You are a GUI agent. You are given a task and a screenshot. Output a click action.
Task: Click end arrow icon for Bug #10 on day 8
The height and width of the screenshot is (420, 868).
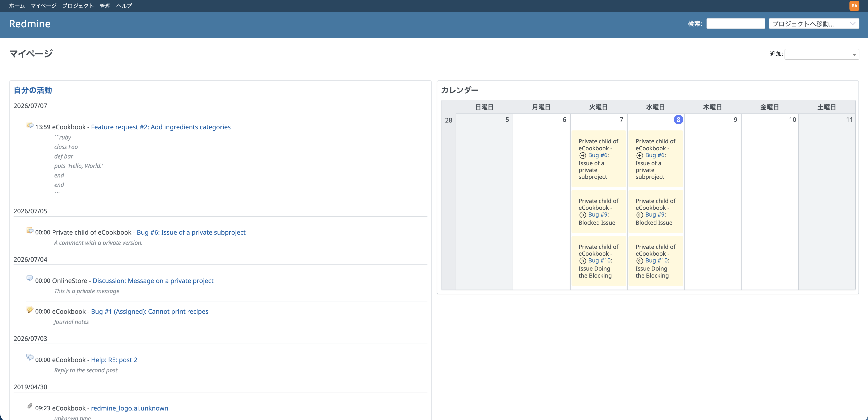(x=640, y=261)
